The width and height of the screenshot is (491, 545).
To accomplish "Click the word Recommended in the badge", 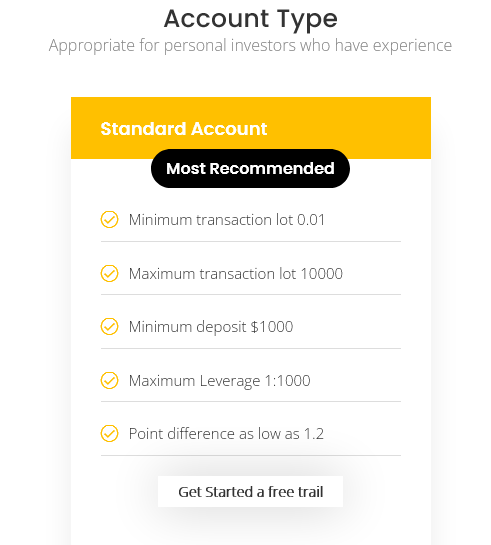I will (272, 169).
